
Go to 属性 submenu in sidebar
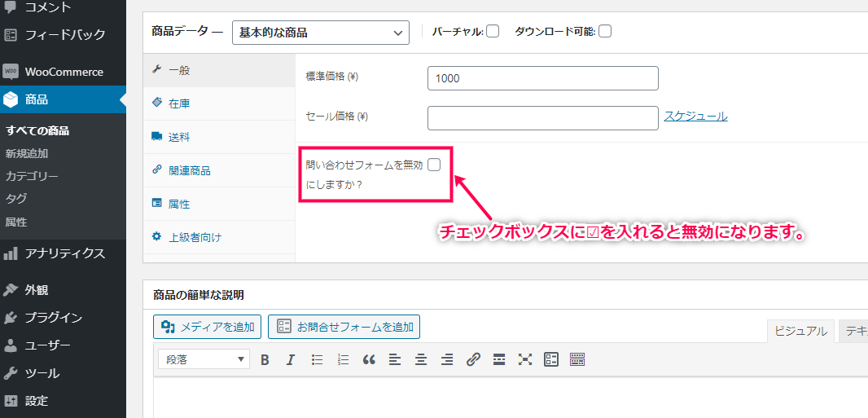(x=16, y=222)
